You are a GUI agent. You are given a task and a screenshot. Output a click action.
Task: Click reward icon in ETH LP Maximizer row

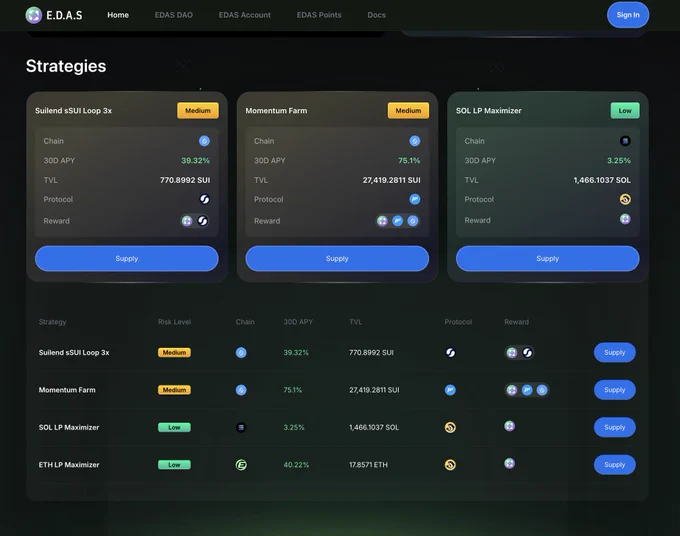pyautogui.click(x=510, y=463)
